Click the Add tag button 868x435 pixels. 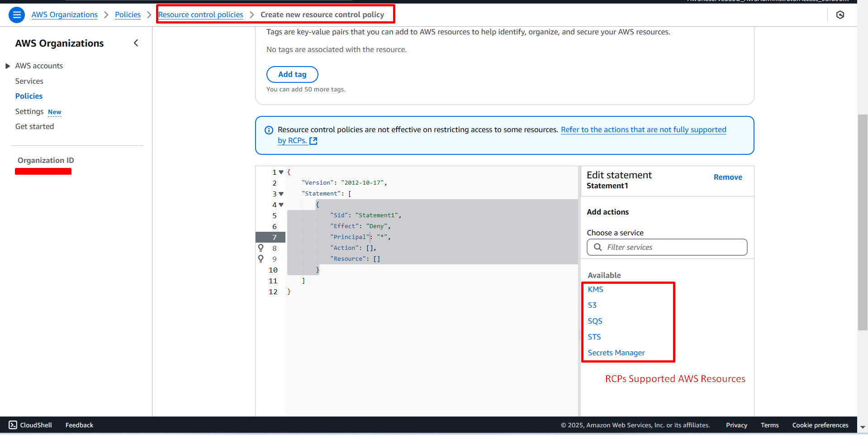pos(292,74)
